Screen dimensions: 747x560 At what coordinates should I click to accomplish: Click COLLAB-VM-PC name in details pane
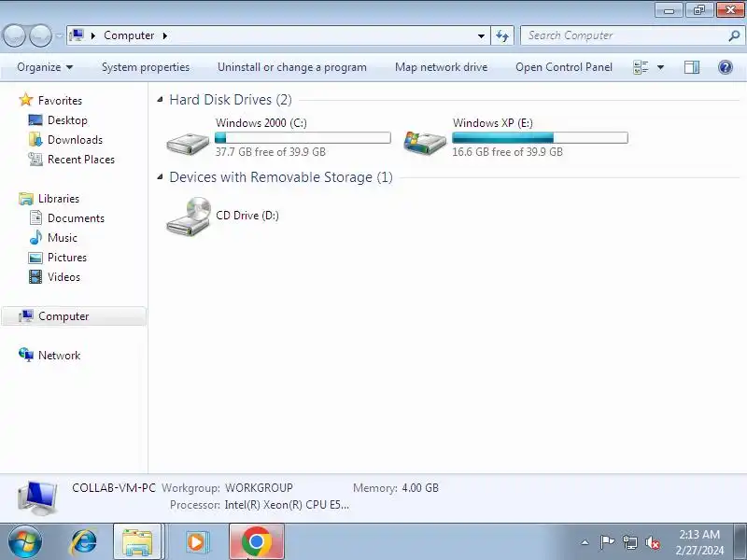click(x=114, y=488)
